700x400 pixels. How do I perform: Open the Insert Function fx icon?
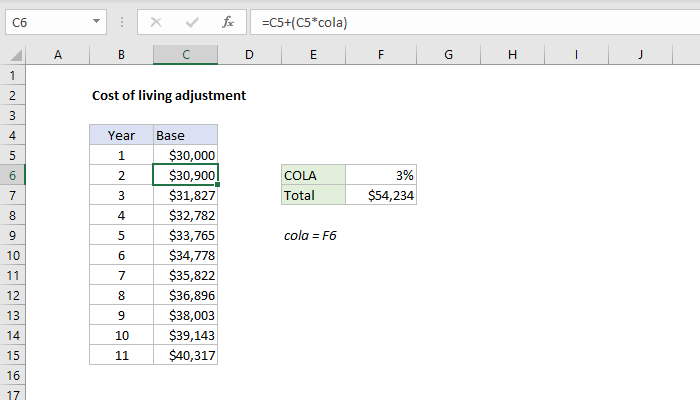tap(228, 22)
